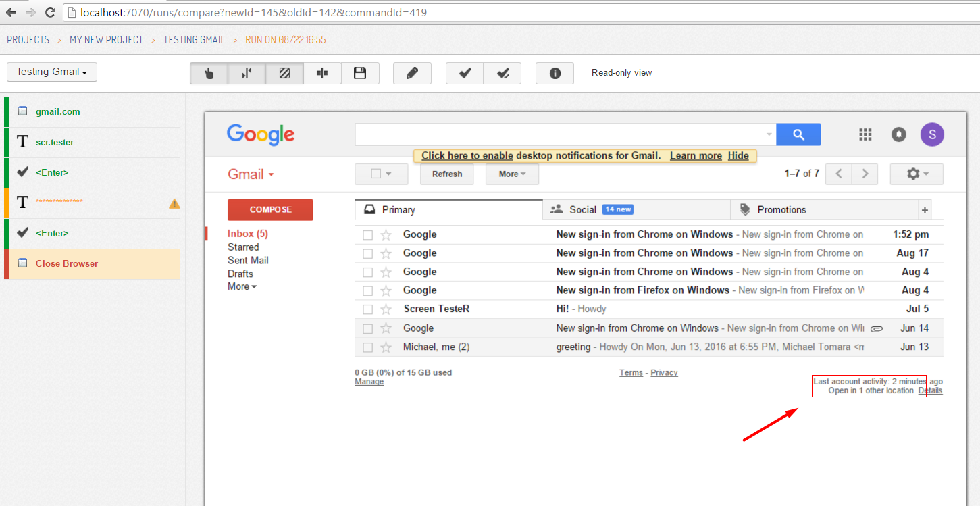Click the older messages right chevron

[x=865, y=174]
